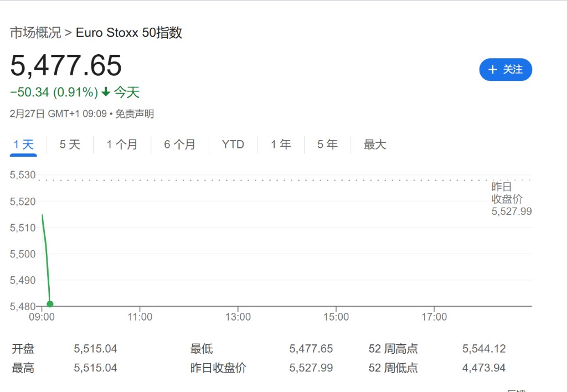Click the current index value 5,477.65 headline
Screen dimensions: 567x392
(x=66, y=65)
